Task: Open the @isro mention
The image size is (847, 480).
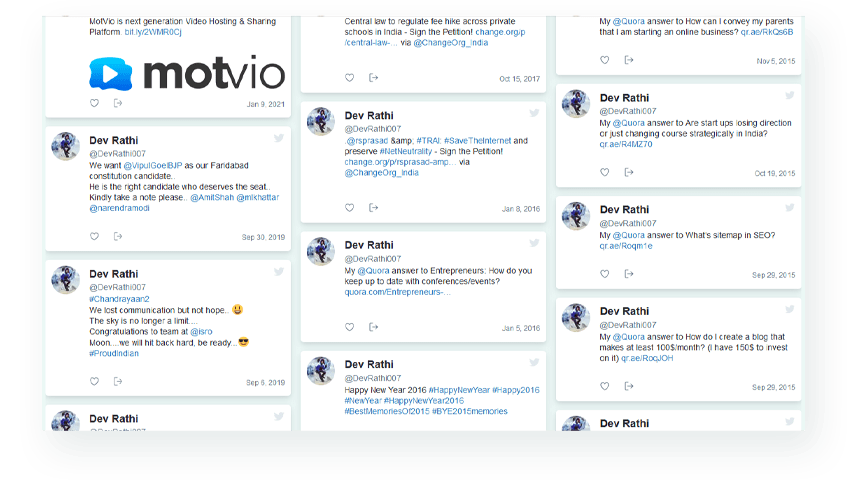Action: pos(201,332)
